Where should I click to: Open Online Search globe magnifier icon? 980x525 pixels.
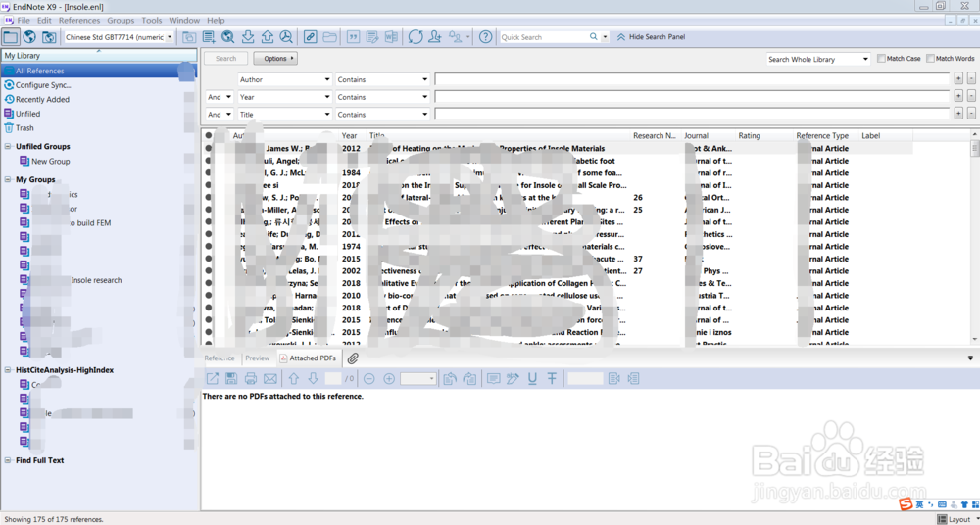tap(228, 37)
